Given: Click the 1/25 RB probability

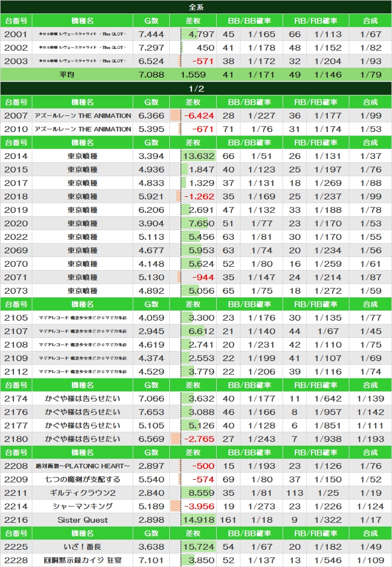Looking at the screenshot, I should pyautogui.click(x=328, y=493).
